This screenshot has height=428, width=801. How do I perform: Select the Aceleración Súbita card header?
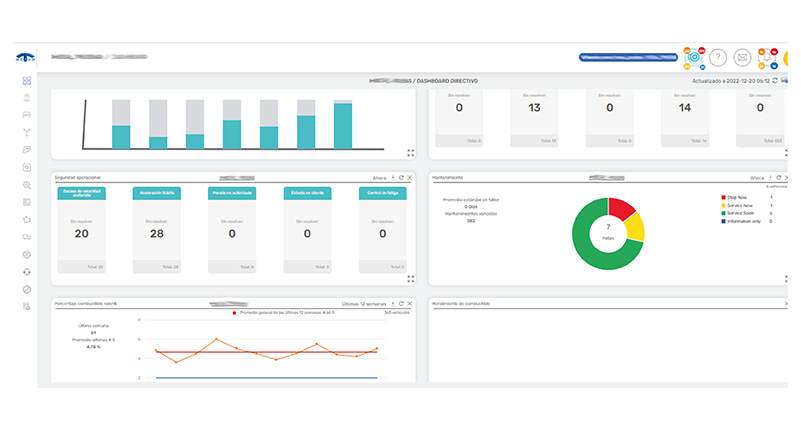click(156, 193)
